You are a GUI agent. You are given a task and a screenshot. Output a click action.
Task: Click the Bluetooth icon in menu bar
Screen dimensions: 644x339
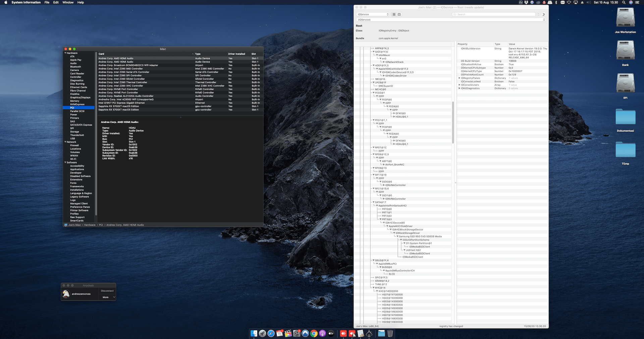coord(556,2)
